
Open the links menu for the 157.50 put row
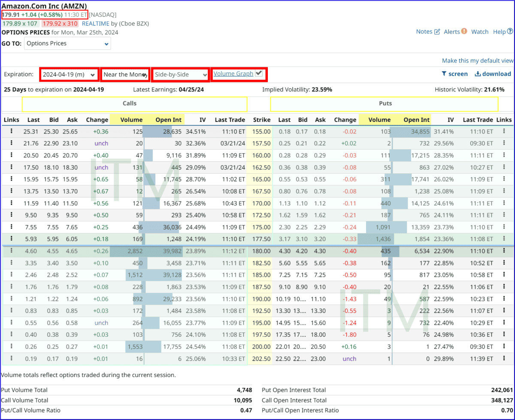(504, 143)
